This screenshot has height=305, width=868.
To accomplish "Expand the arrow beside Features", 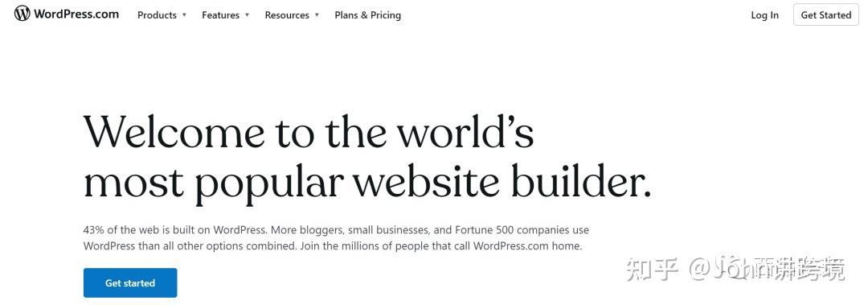I will point(248,15).
